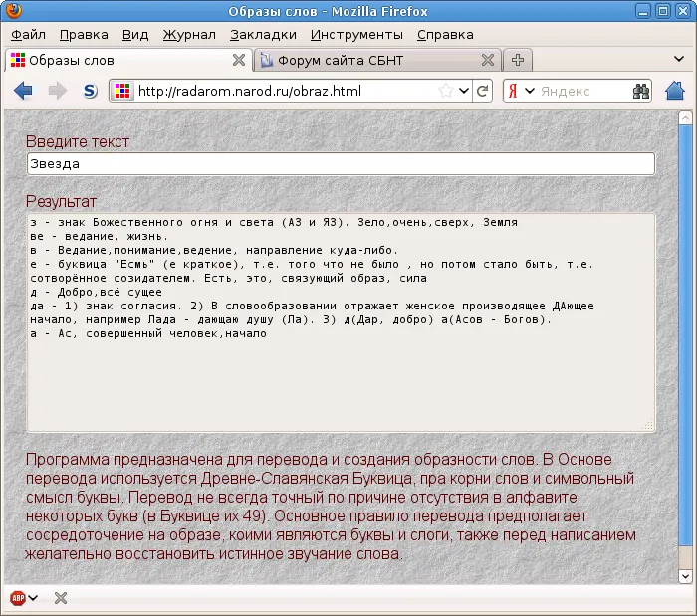697x616 pixels.
Task: Click the Adblock Plus ABP icon
Action: pos(17,598)
